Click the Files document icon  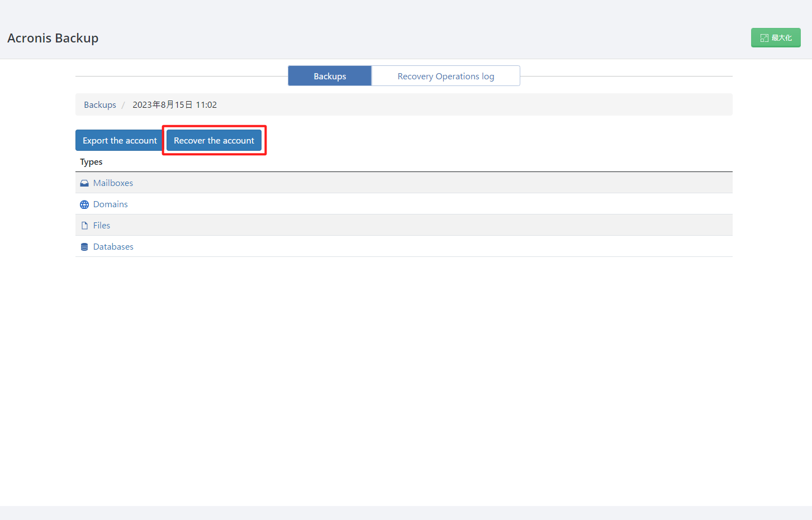(84, 226)
